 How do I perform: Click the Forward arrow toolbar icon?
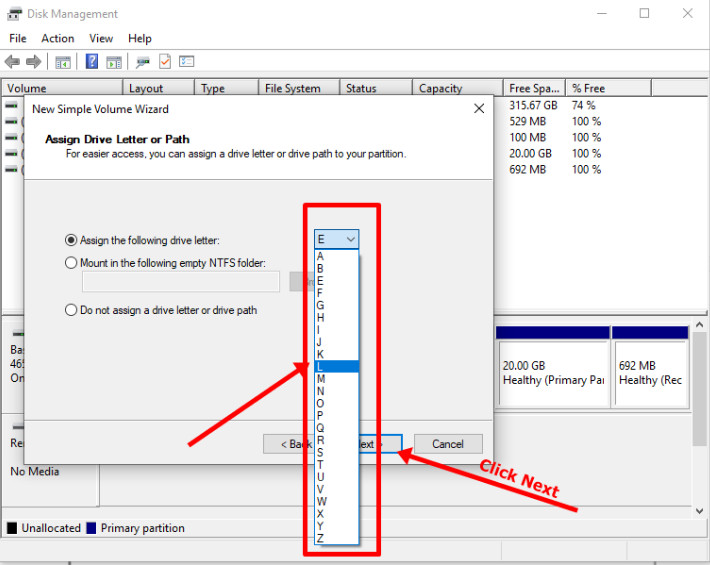(x=33, y=61)
